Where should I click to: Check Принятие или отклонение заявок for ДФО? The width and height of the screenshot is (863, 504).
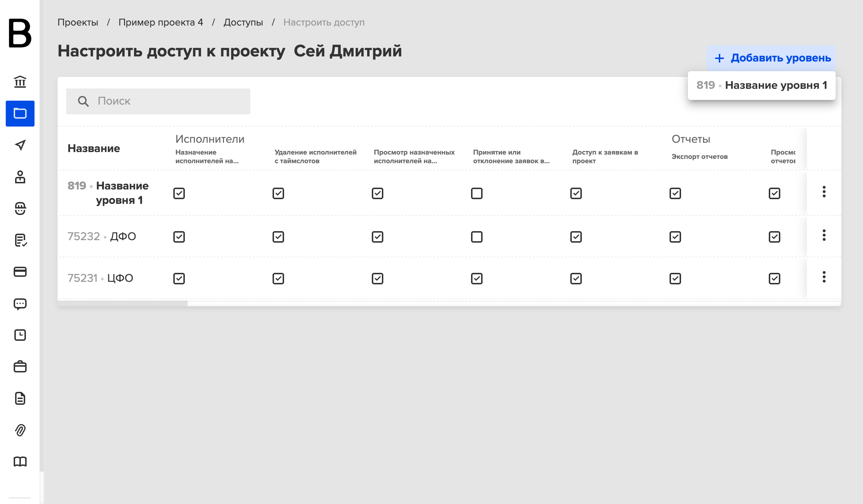(477, 237)
